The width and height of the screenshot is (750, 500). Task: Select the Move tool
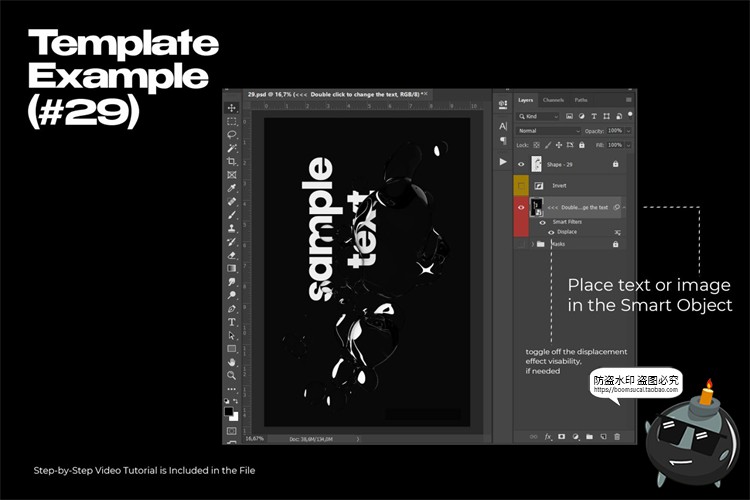coord(232,108)
